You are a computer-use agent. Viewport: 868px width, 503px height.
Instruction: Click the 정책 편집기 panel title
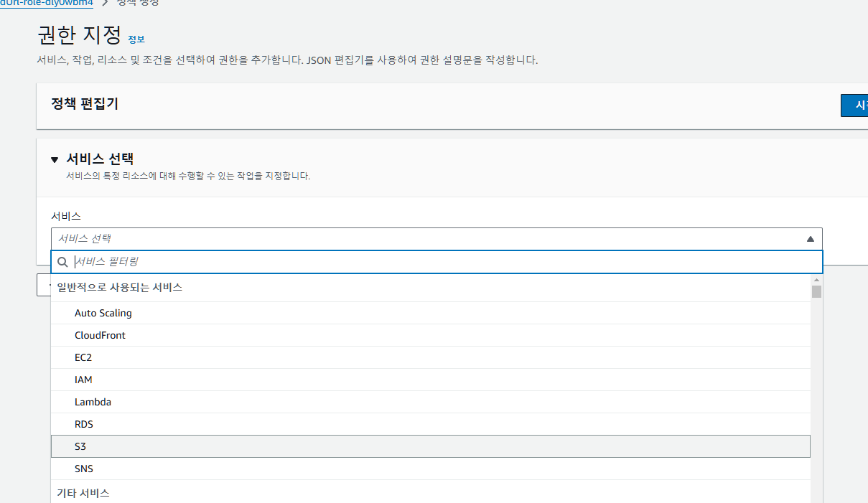pyautogui.click(x=85, y=103)
